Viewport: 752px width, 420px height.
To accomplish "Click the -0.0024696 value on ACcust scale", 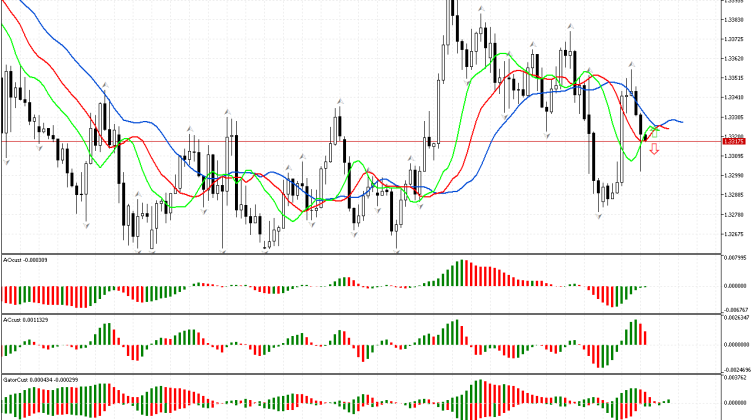I will point(735,369).
